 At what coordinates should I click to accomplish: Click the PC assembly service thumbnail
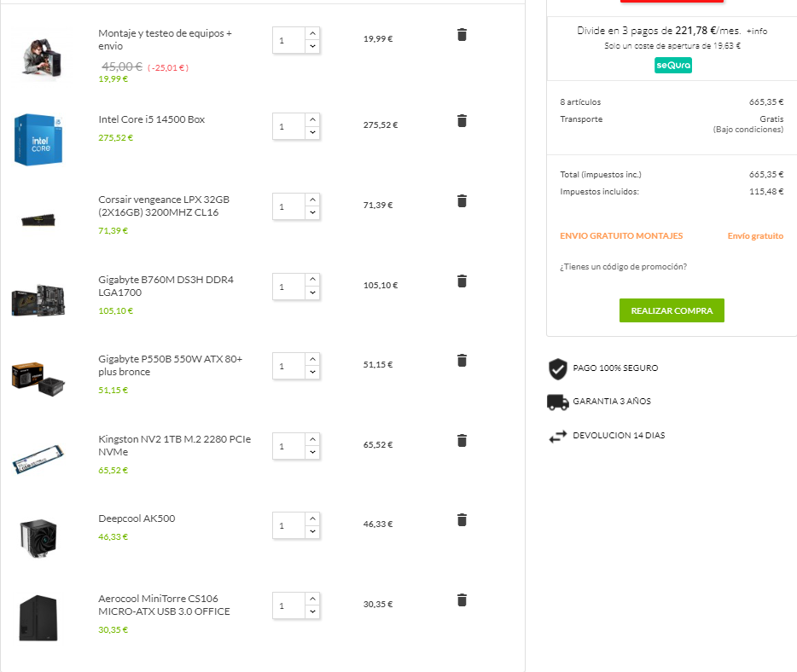(x=42, y=60)
